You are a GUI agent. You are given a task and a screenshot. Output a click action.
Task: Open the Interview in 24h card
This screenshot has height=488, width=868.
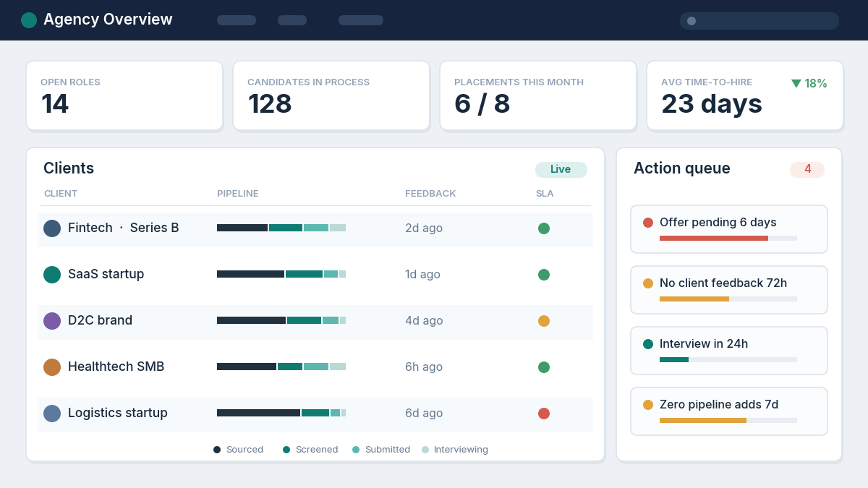[x=729, y=351]
